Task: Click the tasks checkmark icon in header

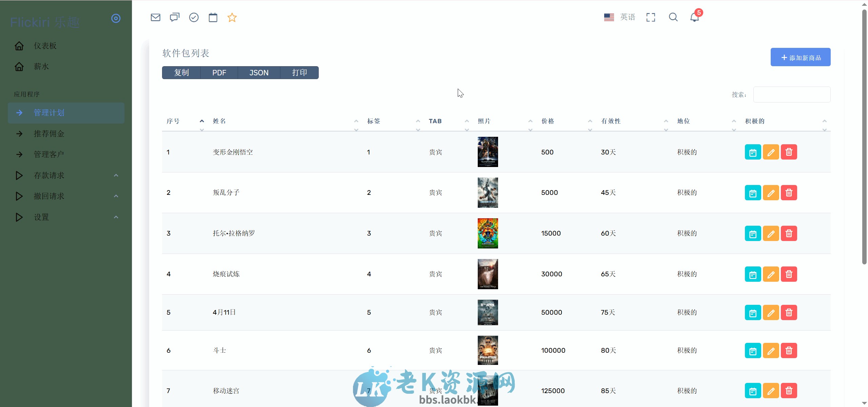Action: [x=194, y=17]
